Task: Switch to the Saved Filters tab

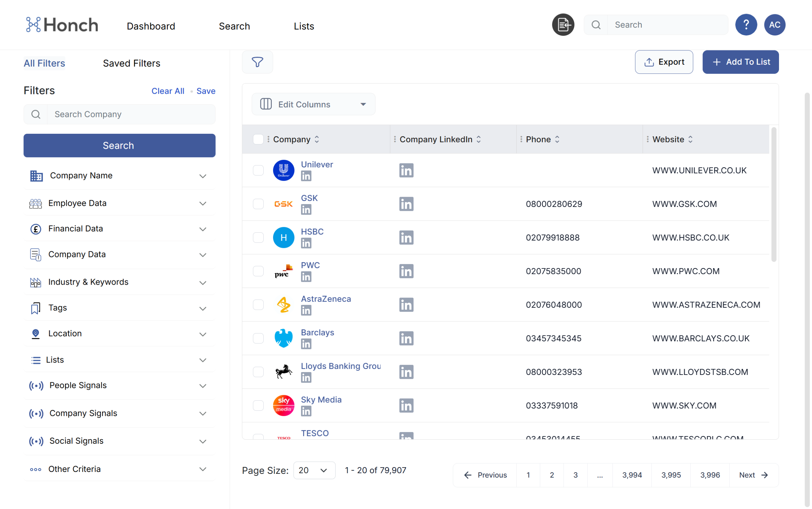Action: 131,63
